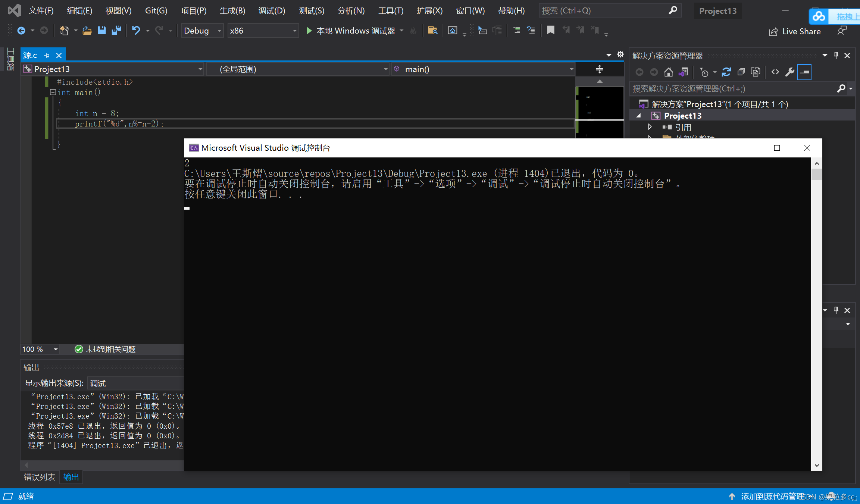This screenshot has height=504, width=860.
Task: Click the 未找到相关问题 status indicator
Action: (x=105, y=349)
